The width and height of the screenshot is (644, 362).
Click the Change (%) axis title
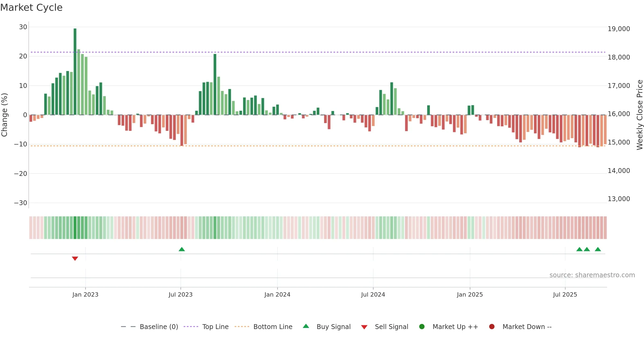point(4,115)
